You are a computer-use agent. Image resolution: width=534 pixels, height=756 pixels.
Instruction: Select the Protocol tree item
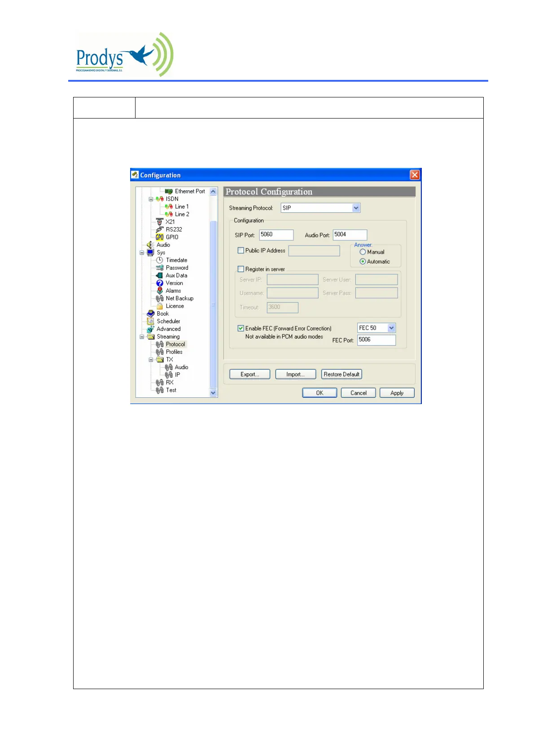point(175,344)
